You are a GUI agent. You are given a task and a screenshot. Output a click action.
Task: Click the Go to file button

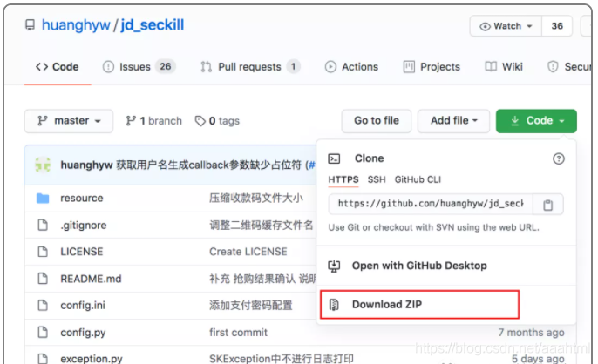[x=377, y=121]
